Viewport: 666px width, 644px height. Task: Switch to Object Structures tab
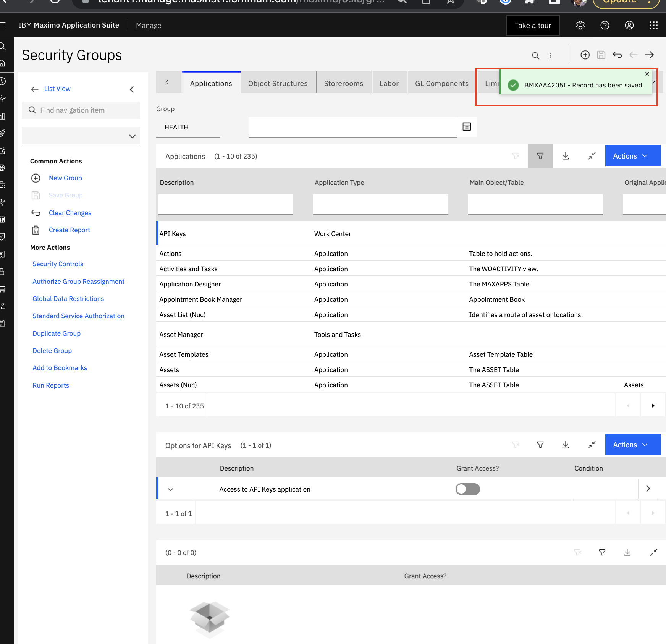pos(278,83)
